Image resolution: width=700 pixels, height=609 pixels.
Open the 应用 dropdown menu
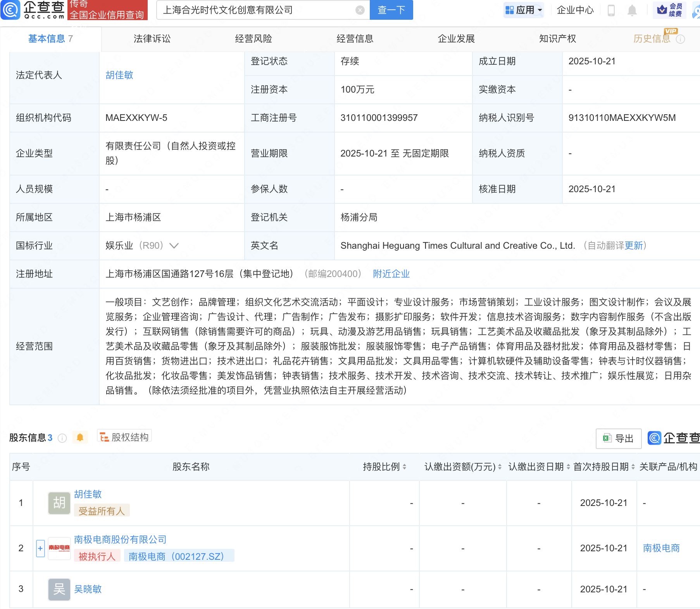coord(524,10)
